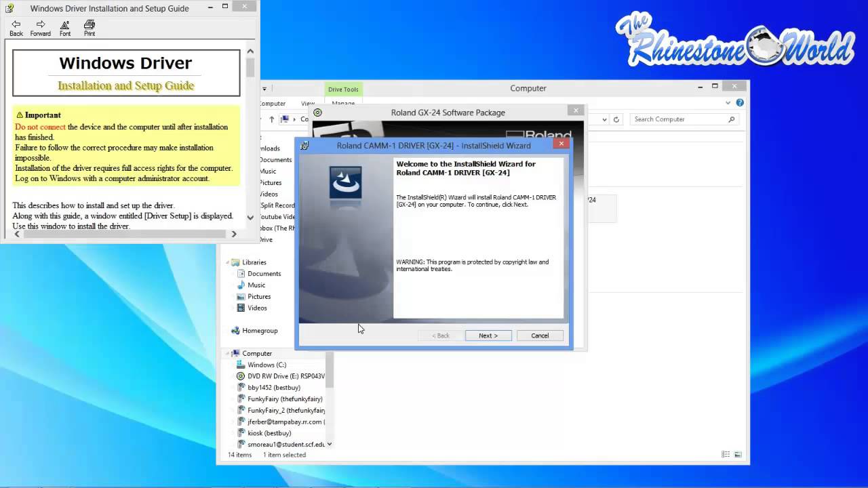This screenshot has height=488, width=868.
Task: Click the "14 items" status bar text
Action: click(x=239, y=455)
